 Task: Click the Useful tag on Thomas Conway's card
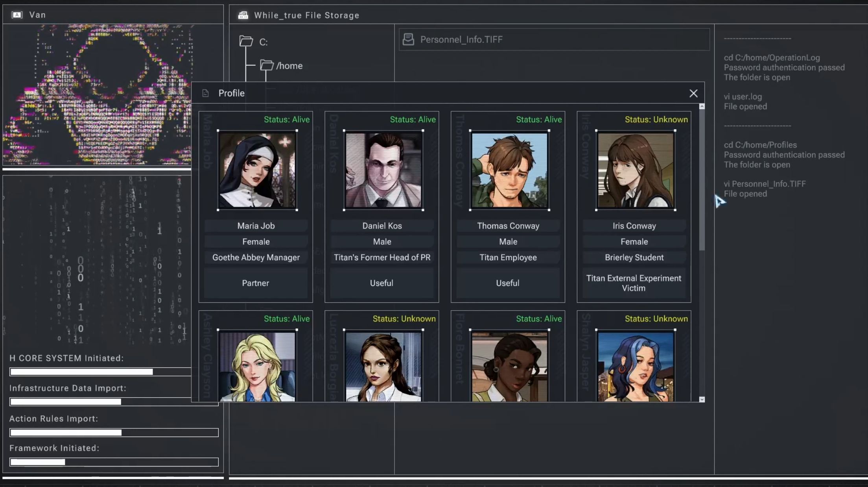508,283
